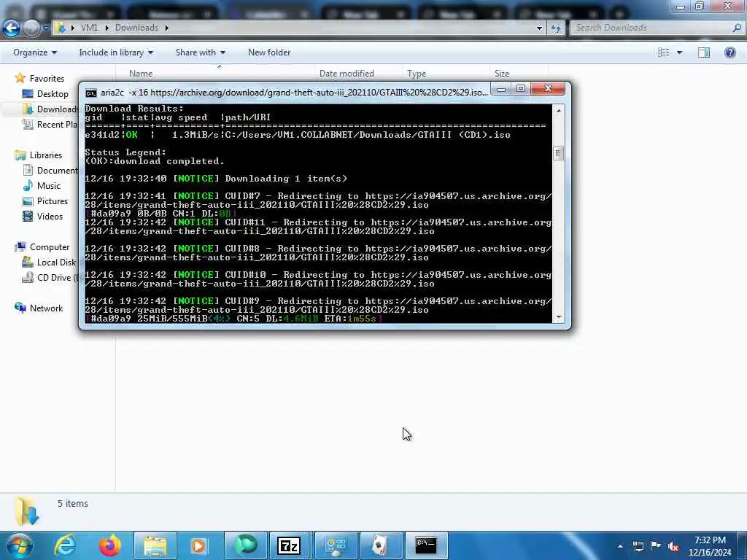Click the console scrollbar down arrow
747x560 pixels.
pyautogui.click(x=558, y=317)
